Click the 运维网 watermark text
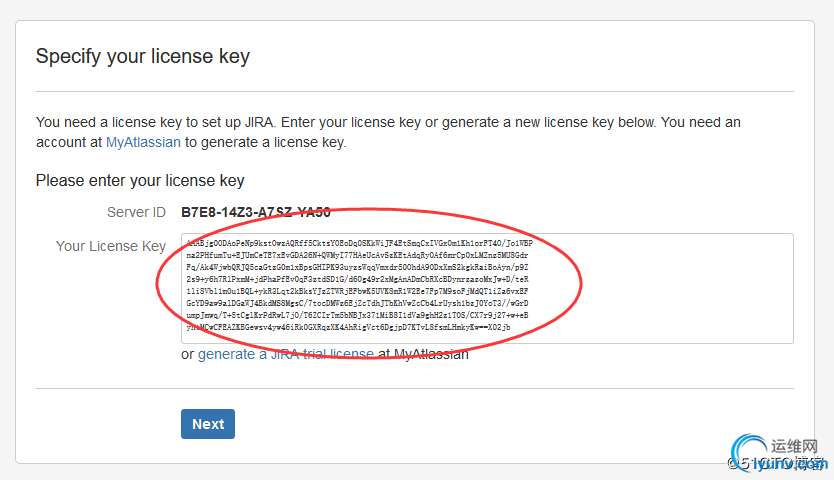The width and height of the screenshot is (834, 480). pyautogui.click(x=795, y=446)
